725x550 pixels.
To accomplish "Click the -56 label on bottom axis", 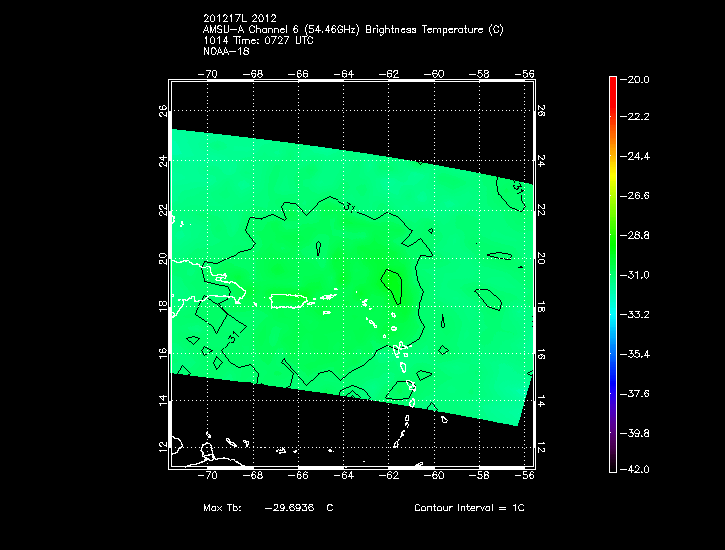I will pos(525,477).
